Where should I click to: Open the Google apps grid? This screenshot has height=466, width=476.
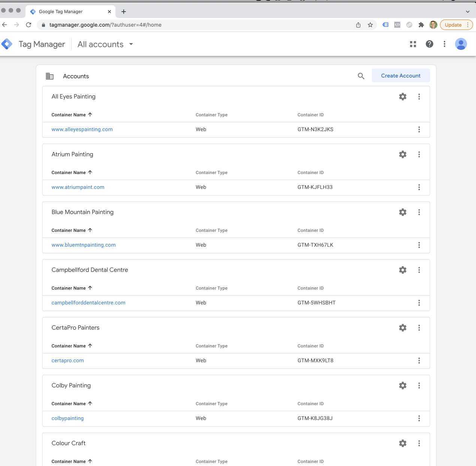413,44
